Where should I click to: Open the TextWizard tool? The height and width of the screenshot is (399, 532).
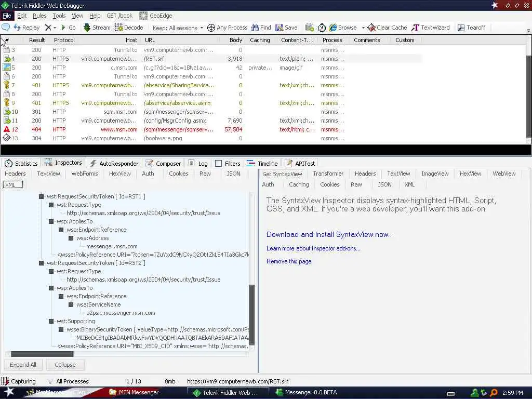click(x=431, y=28)
